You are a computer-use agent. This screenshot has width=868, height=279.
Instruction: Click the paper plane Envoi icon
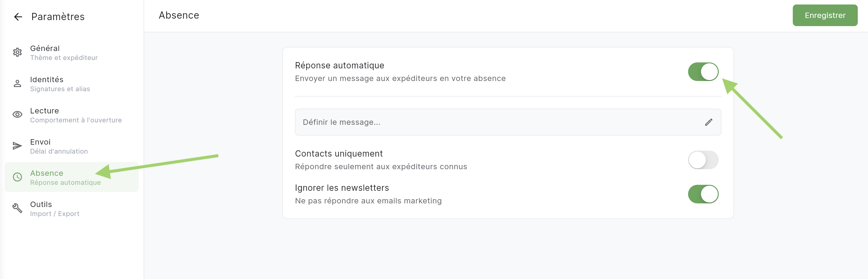pyautogui.click(x=17, y=146)
